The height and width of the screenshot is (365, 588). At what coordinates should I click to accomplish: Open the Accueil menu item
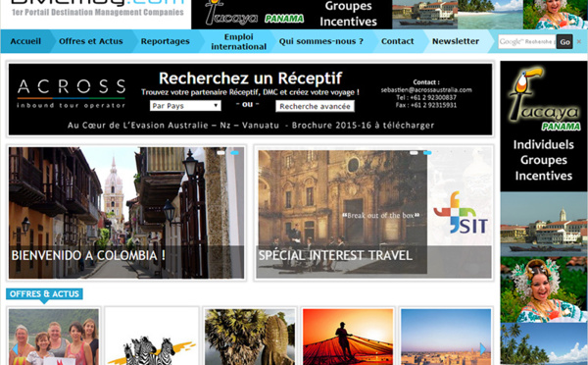25,41
